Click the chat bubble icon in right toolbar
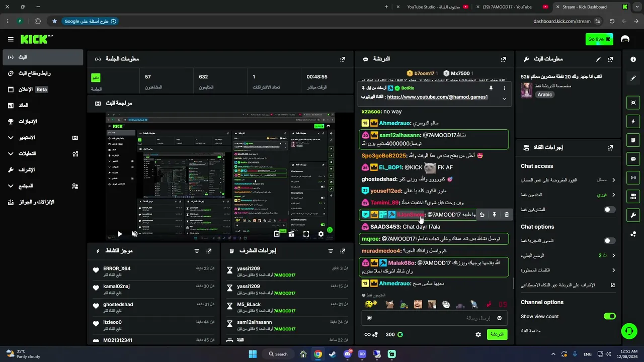The image size is (644, 362). [633, 159]
